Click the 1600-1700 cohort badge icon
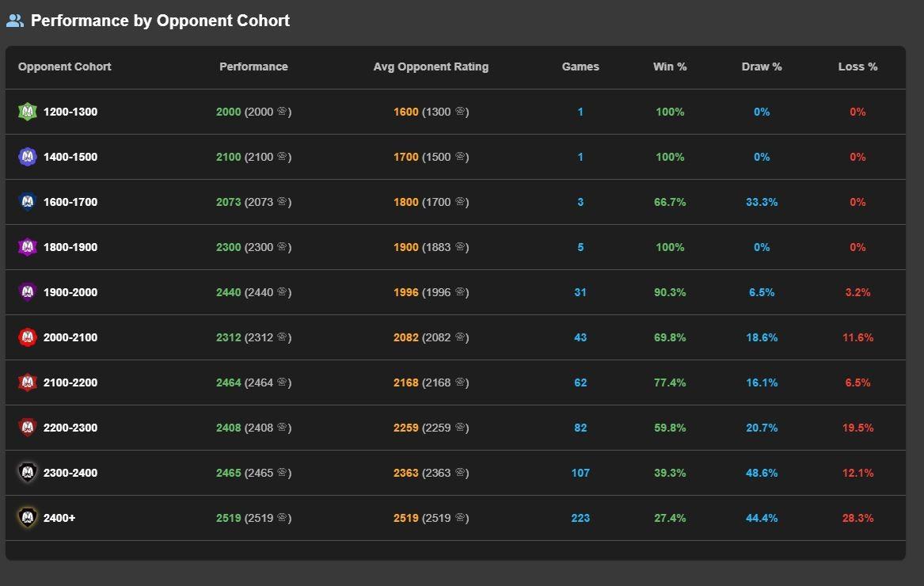This screenshot has height=586, width=924. tap(28, 202)
